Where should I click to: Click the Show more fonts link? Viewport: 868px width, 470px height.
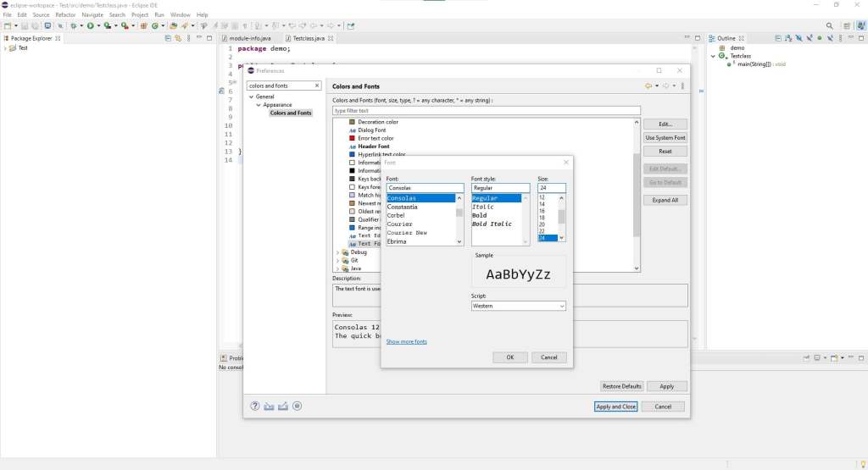tap(406, 342)
